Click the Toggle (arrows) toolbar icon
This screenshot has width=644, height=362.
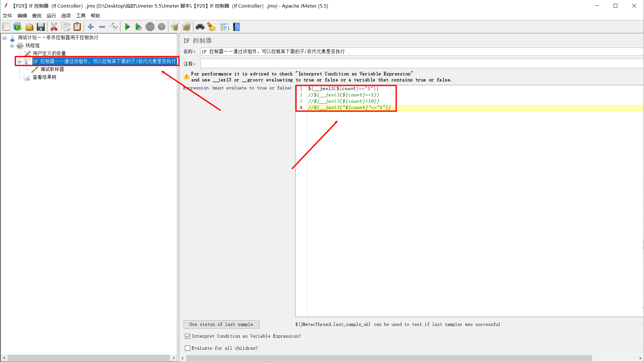(x=114, y=27)
